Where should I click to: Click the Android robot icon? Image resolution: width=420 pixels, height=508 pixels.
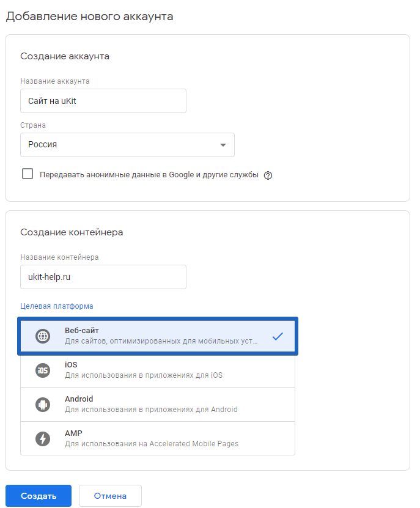[43, 404]
